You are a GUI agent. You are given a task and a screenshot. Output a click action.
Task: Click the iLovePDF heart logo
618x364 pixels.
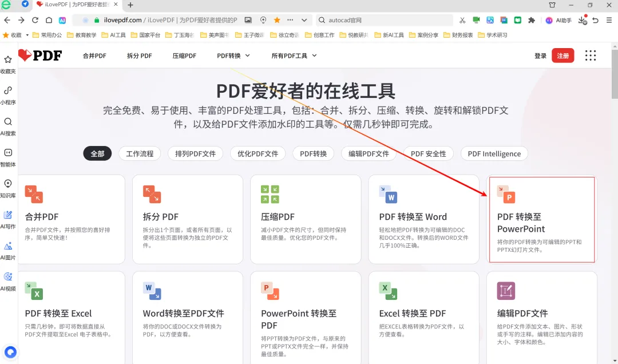coord(40,56)
